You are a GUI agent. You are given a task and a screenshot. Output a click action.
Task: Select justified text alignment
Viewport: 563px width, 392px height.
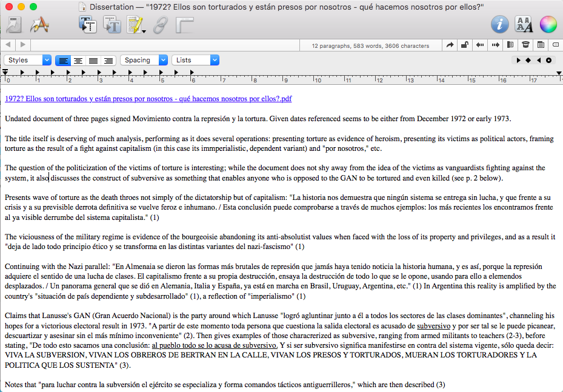[x=93, y=61]
